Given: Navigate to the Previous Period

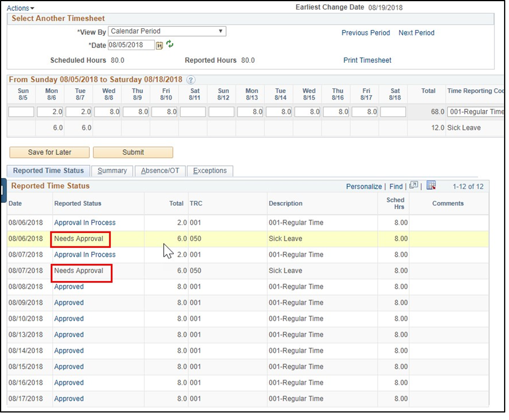Looking at the screenshot, I should (366, 33).
